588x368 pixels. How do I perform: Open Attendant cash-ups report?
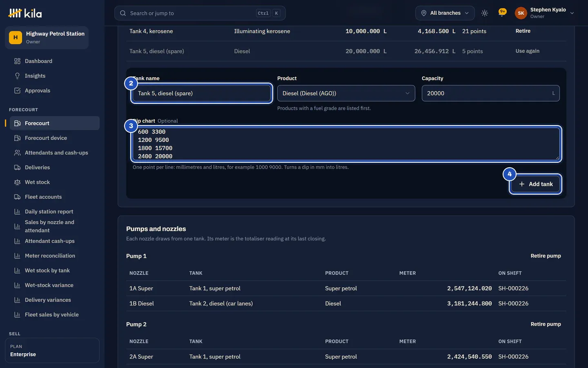pyautogui.click(x=55, y=241)
